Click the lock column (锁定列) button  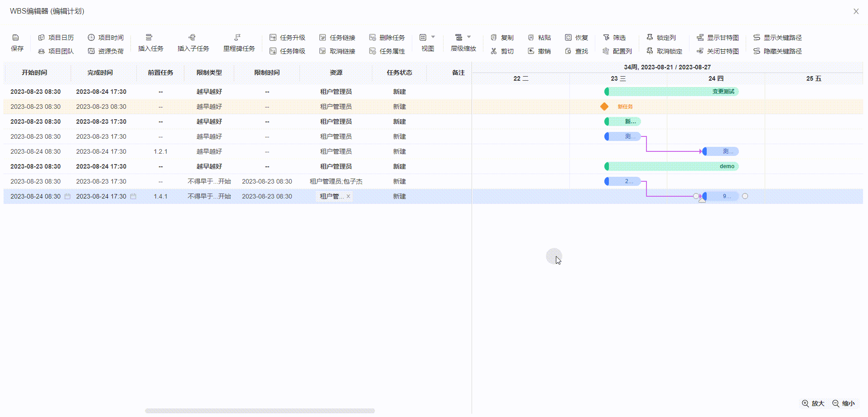[x=661, y=38]
